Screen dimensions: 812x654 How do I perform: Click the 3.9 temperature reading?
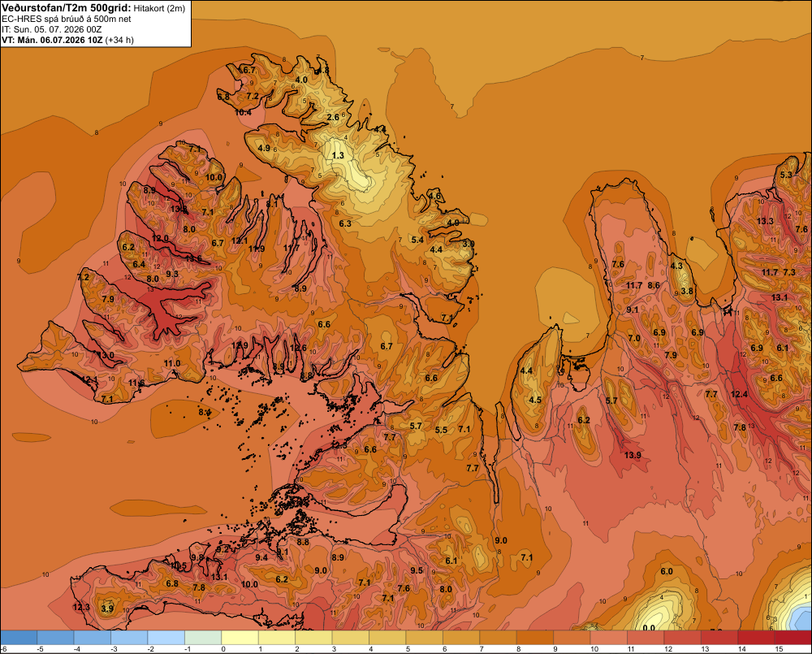[x=107, y=609]
